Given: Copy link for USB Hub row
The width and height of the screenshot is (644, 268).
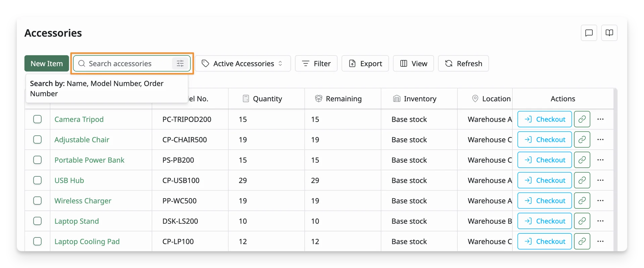Looking at the screenshot, I should (x=582, y=180).
